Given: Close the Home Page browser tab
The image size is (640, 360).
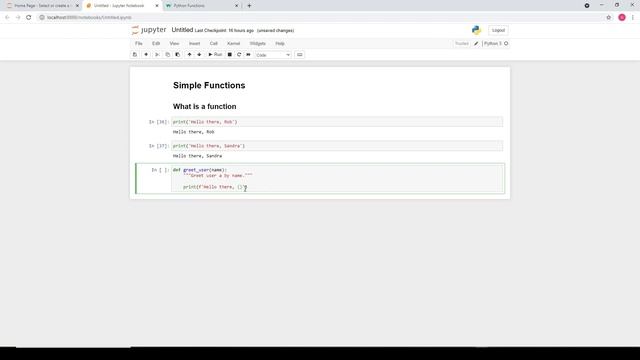Looking at the screenshot, I should click(77, 6).
